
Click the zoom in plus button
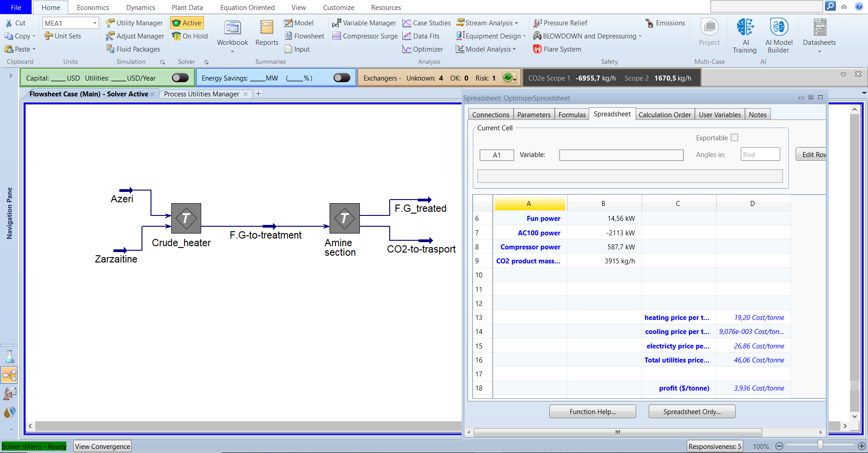tap(861, 446)
